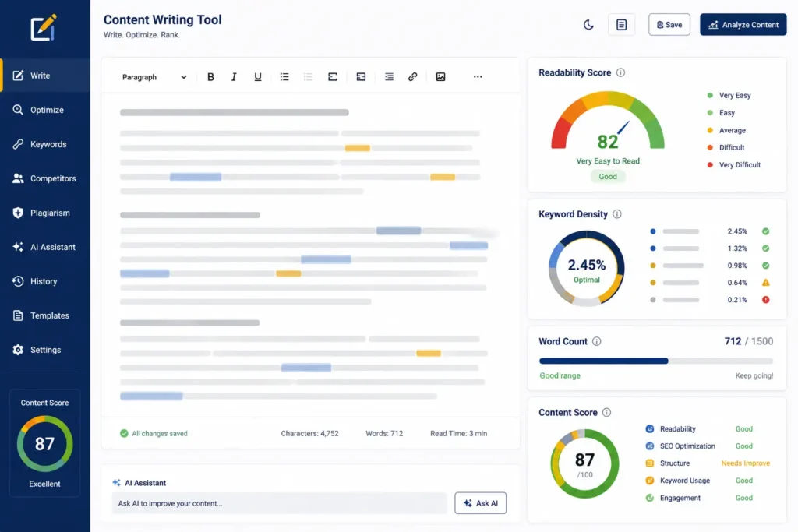798x532 pixels.
Task: Insert a numbered list
Action: pyautogui.click(x=308, y=77)
